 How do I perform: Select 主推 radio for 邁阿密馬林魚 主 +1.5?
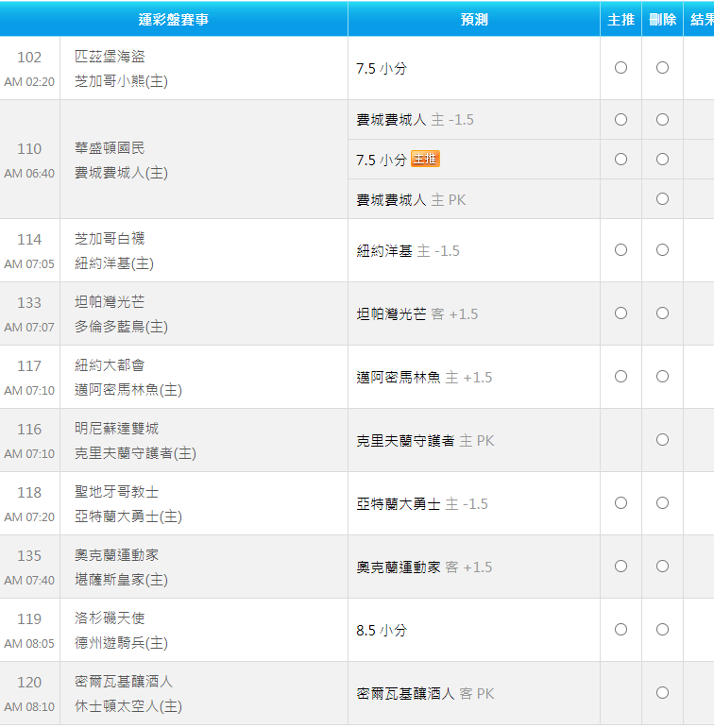pos(620,377)
